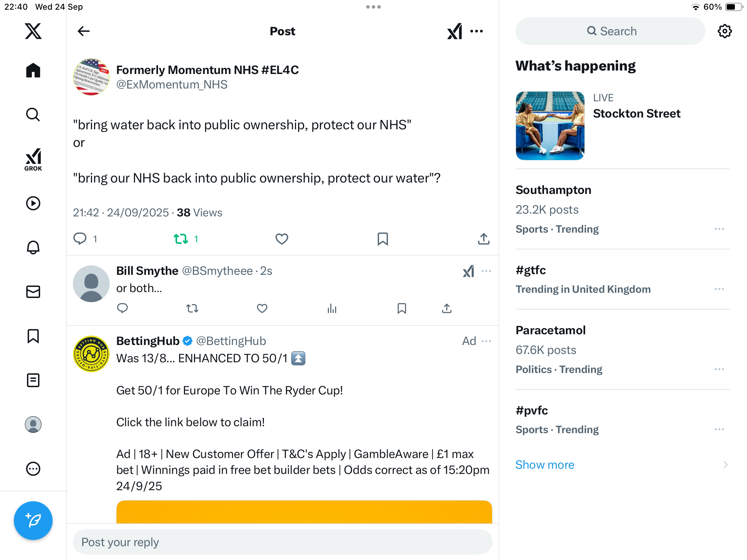747x560 pixels.
Task: Open the Home feed icon
Action: (x=33, y=71)
